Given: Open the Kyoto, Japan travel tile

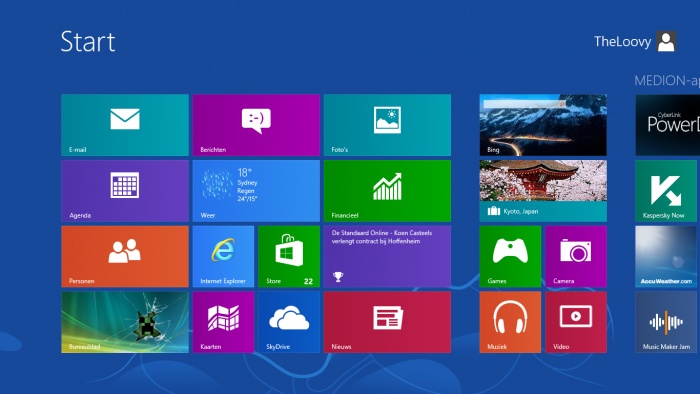Looking at the screenshot, I should [543, 191].
